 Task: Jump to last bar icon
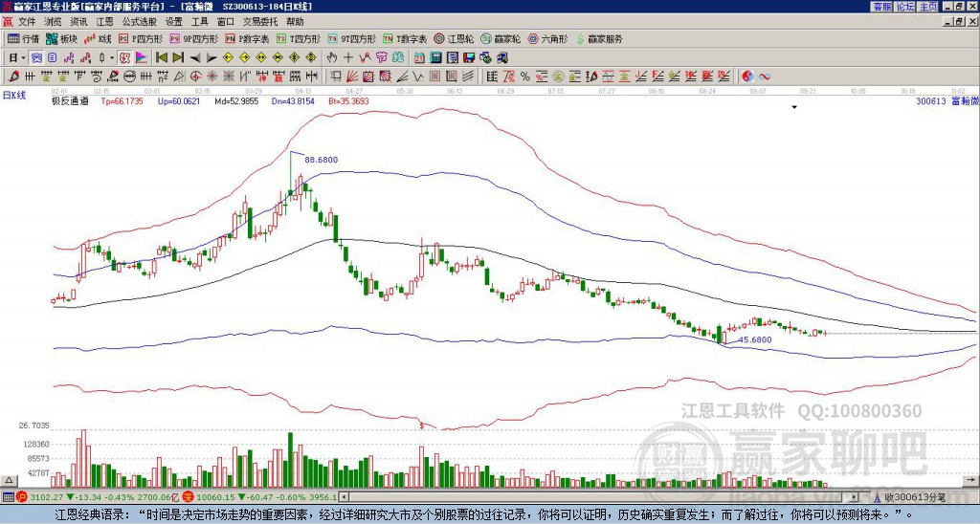(178, 58)
